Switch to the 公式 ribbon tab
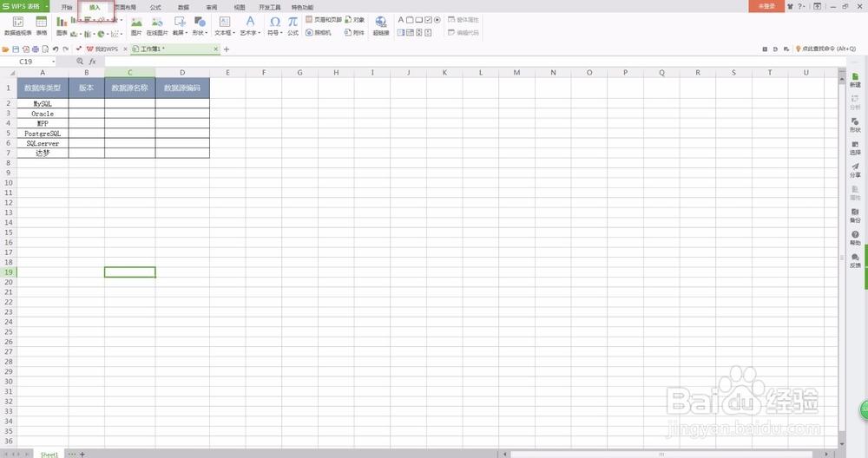 (155, 7)
